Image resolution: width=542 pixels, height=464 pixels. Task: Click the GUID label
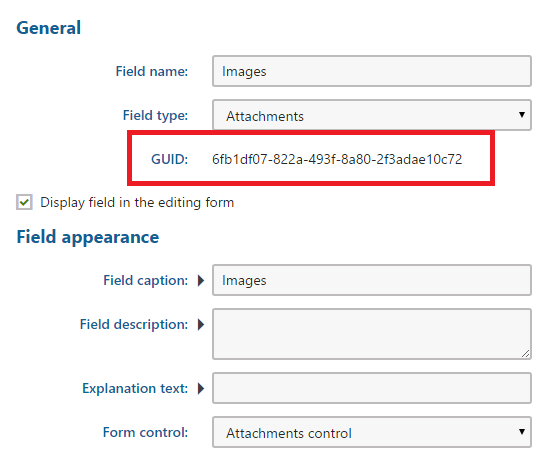pyautogui.click(x=169, y=159)
